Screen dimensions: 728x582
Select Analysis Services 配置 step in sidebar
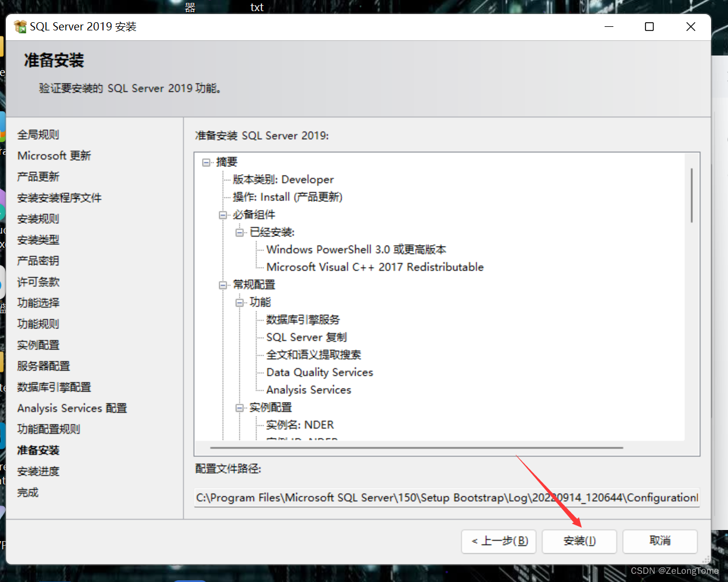click(x=72, y=408)
